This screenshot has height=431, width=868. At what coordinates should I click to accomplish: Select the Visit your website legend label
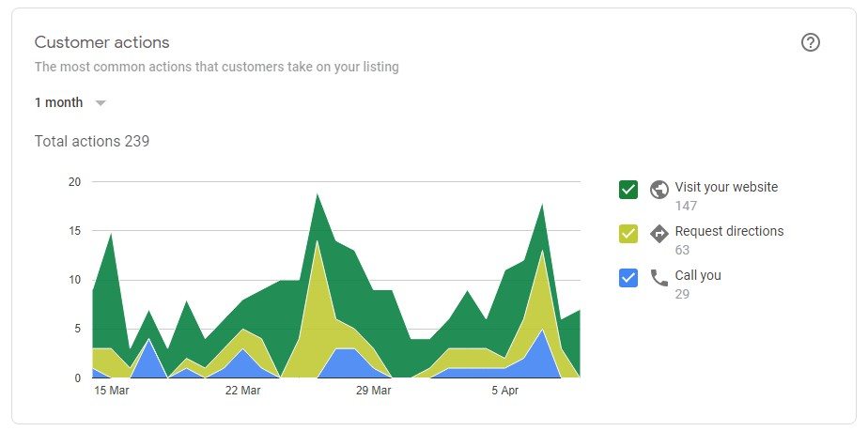[x=726, y=187]
